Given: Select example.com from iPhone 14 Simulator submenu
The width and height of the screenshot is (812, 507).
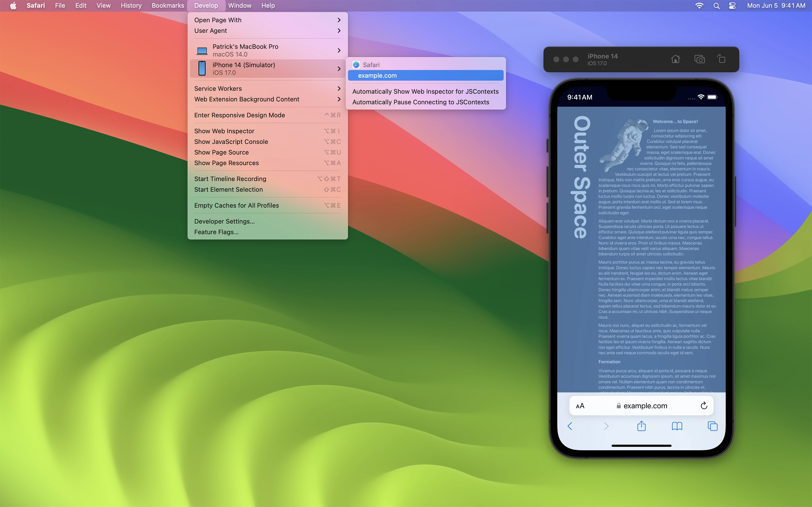Looking at the screenshot, I should (426, 75).
